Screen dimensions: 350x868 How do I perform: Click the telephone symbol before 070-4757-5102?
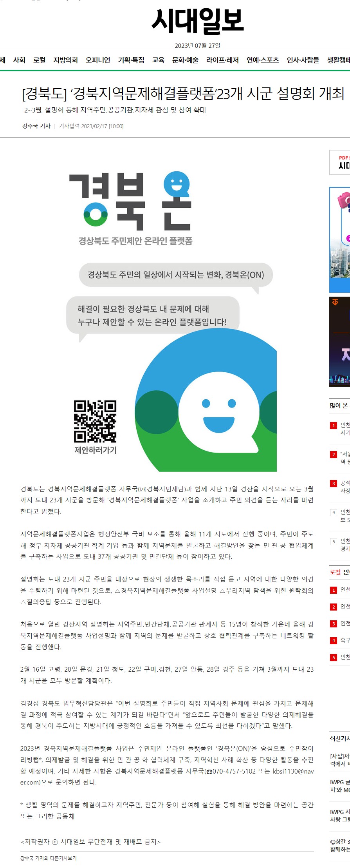click(x=209, y=771)
